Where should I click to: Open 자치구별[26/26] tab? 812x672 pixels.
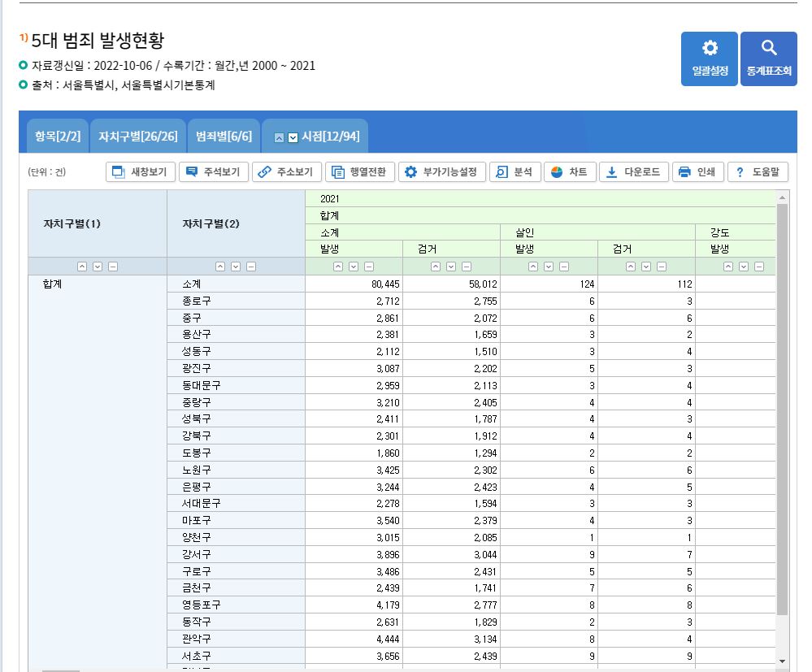point(137,137)
